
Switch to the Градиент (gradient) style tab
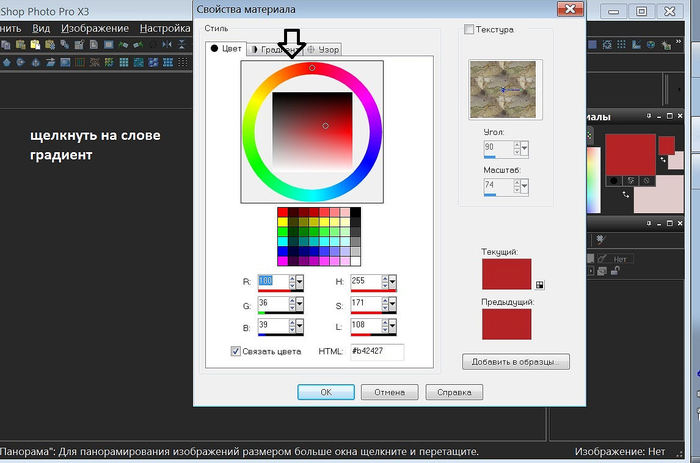[x=274, y=49]
